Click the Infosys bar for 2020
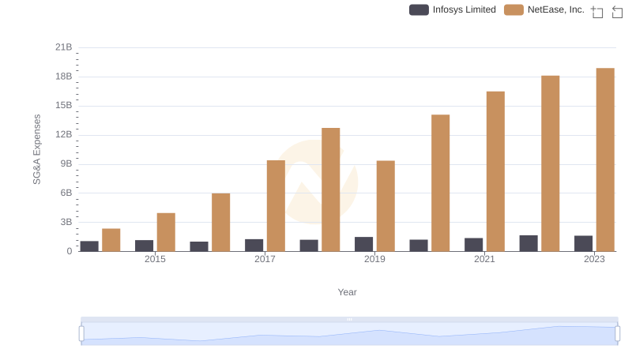 419,246
